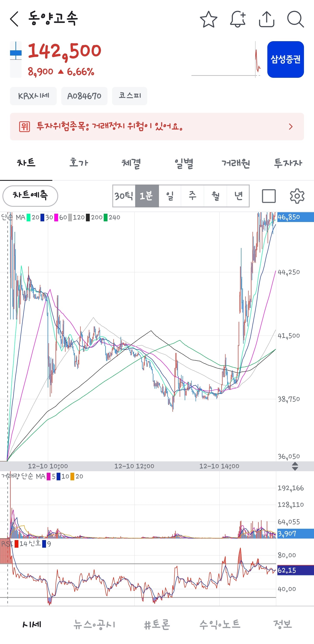The height and width of the screenshot is (644, 314).
Task: Adjust the chart pane resize arrows
Action: pos(295,466)
